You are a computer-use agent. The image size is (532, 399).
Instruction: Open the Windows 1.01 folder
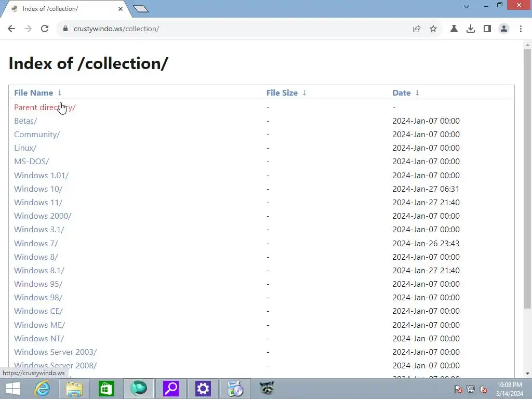(x=42, y=176)
